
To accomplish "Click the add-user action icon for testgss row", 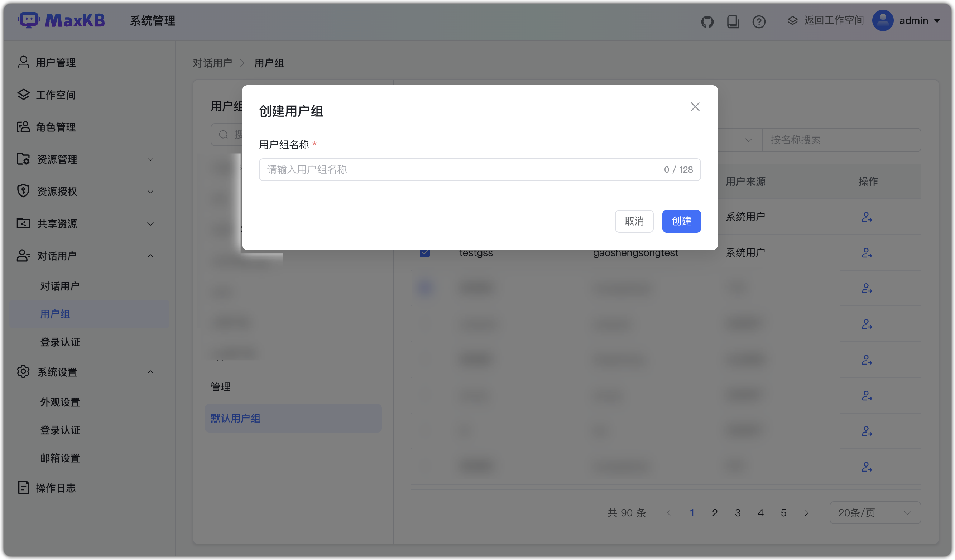I will 868,252.
